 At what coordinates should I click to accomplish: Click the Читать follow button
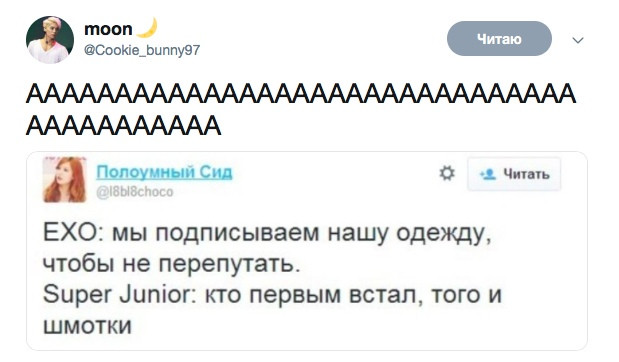click(x=514, y=174)
